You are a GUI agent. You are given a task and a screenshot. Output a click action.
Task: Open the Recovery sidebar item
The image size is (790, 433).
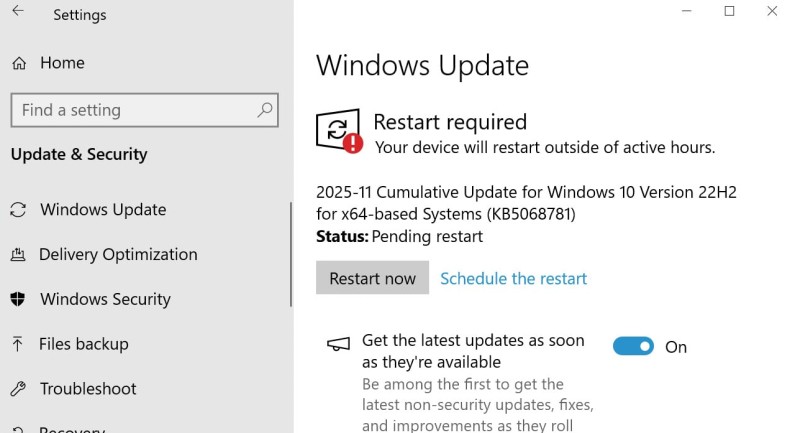click(x=72, y=429)
